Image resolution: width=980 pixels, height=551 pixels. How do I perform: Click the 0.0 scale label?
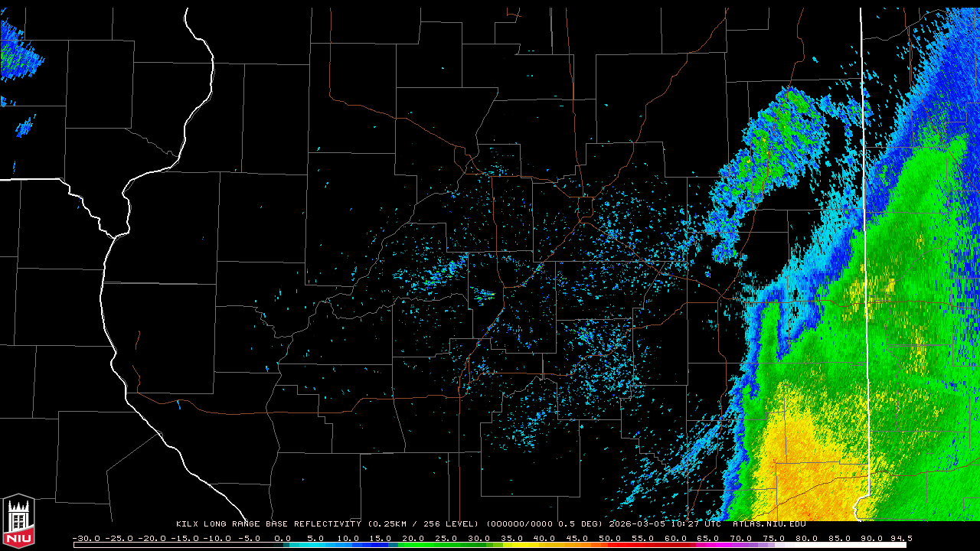coord(283,539)
